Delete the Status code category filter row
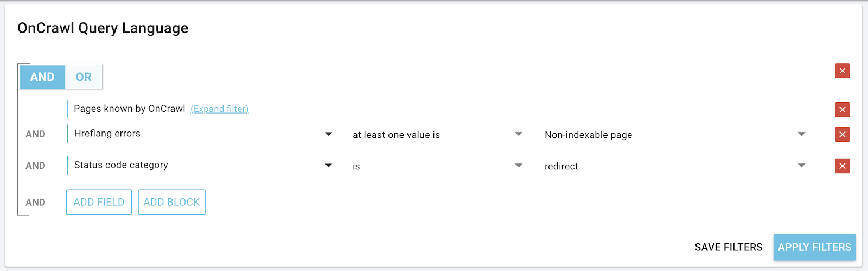The width and height of the screenshot is (868, 271). point(842,166)
